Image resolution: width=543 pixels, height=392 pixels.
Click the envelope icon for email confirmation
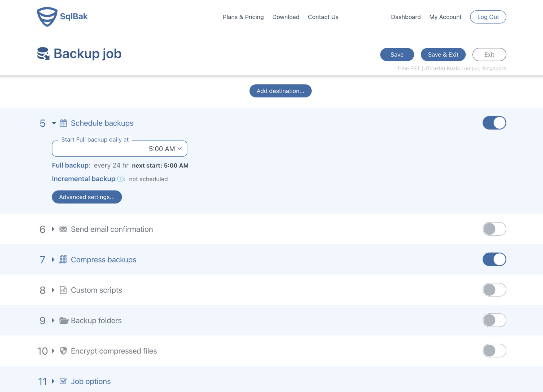point(63,229)
